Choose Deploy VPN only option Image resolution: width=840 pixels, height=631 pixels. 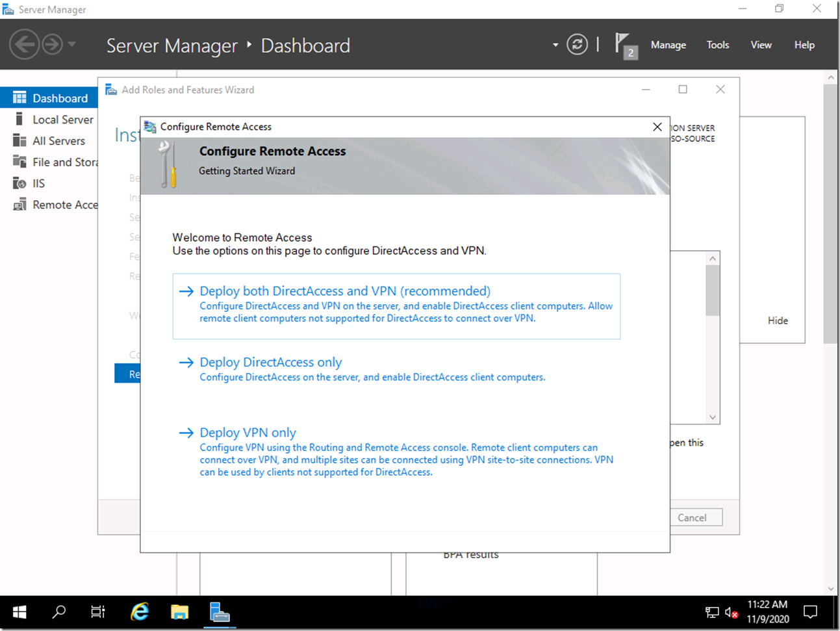tap(248, 433)
